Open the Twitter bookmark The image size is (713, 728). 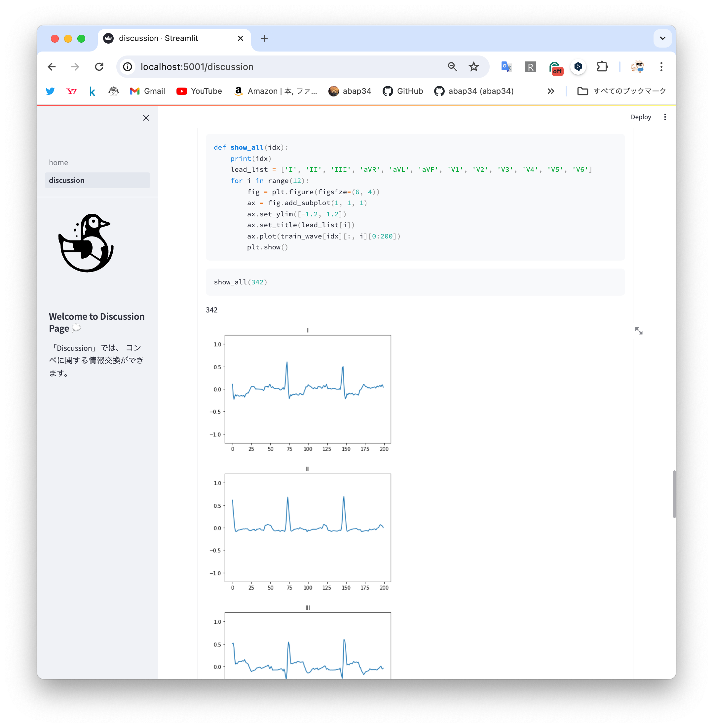[x=50, y=91]
